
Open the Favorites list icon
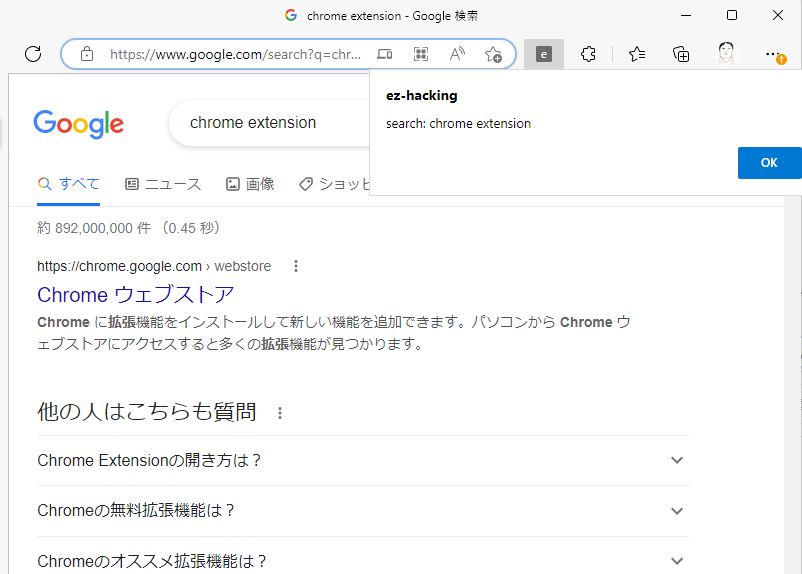click(x=637, y=54)
